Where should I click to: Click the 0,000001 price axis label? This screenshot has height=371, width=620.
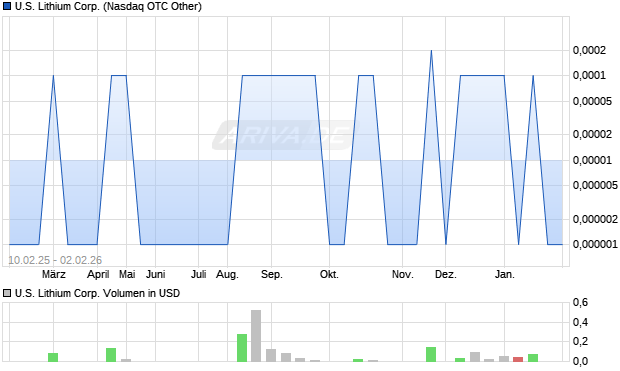595,244
